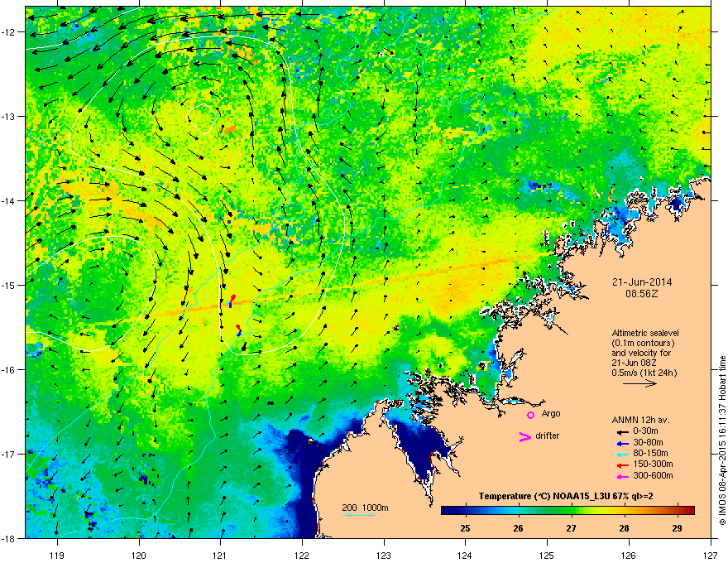Click the 'Temperature (°C) NOAA15_L3U 67% ql>=2' title
The image size is (728, 563).
566,497
